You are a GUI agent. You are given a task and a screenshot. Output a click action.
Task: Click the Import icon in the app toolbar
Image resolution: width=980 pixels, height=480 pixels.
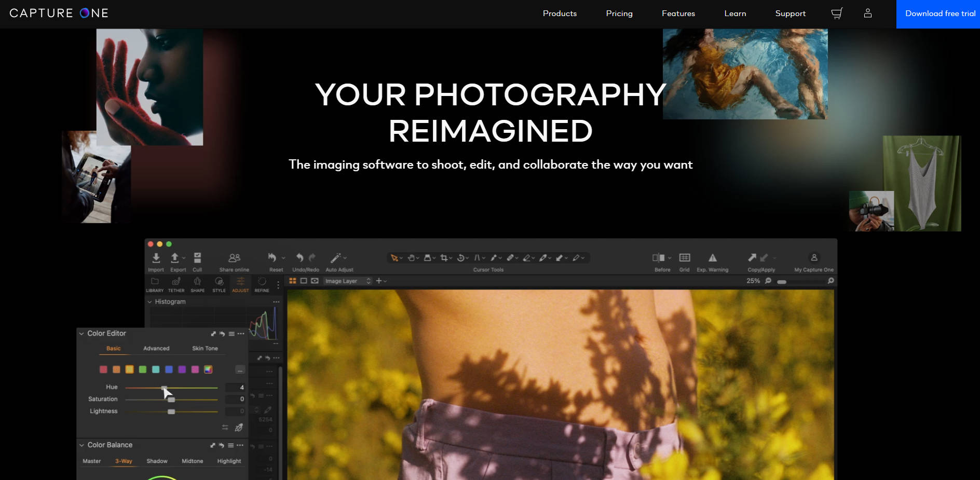tap(156, 258)
